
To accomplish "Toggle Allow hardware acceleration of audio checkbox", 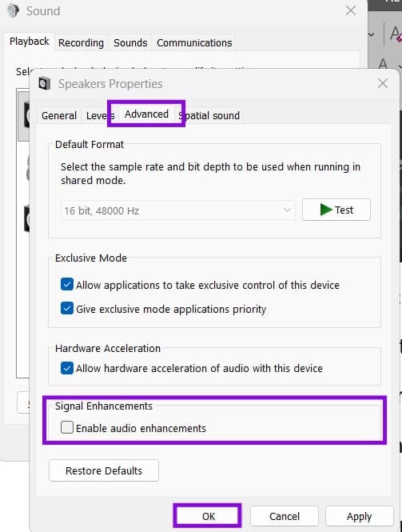I will pyautogui.click(x=67, y=368).
